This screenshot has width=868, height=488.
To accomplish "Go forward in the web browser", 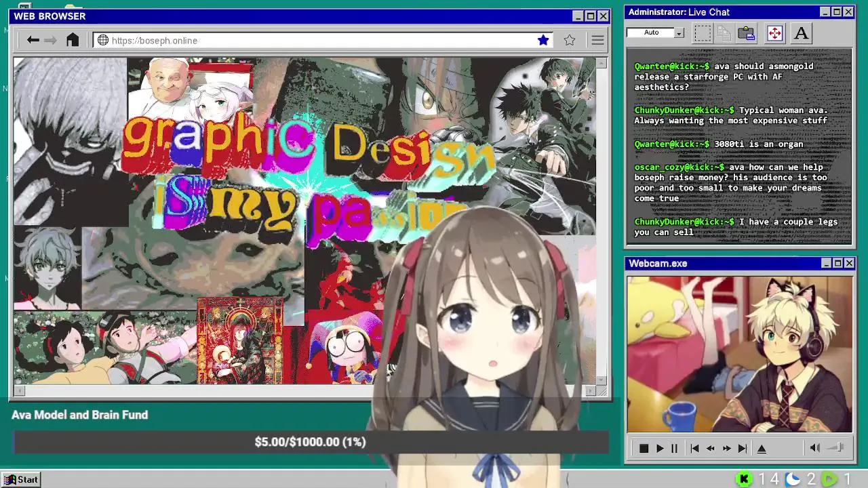I will (x=51, y=41).
